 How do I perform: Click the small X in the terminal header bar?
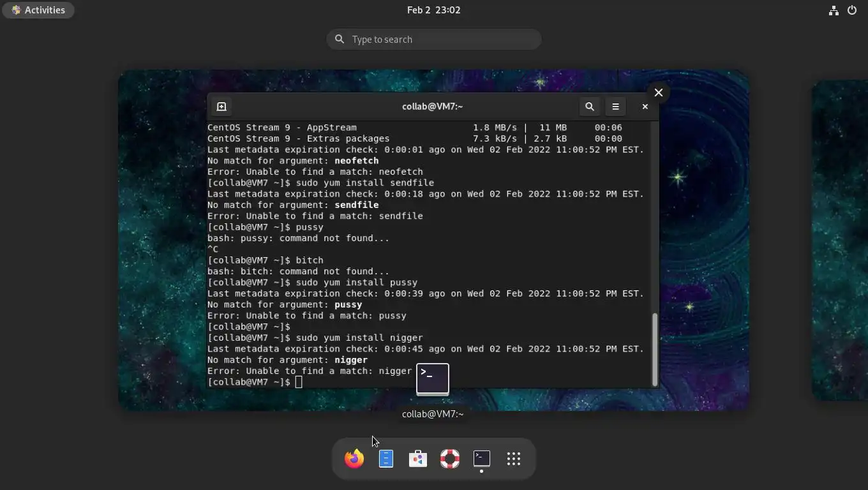pyautogui.click(x=645, y=107)
